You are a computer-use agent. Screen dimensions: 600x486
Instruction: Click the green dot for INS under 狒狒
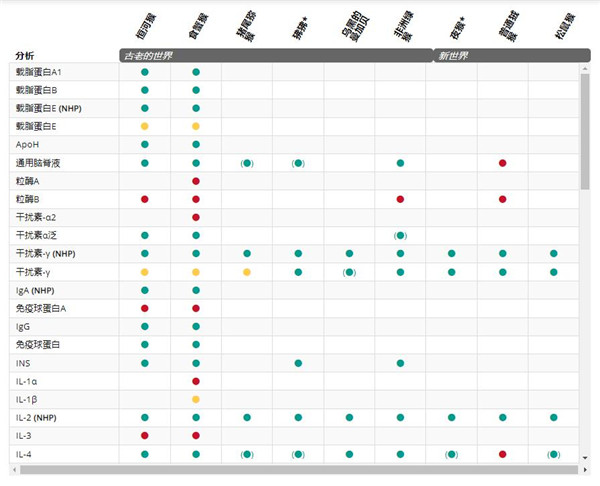[x=298, y=363]
